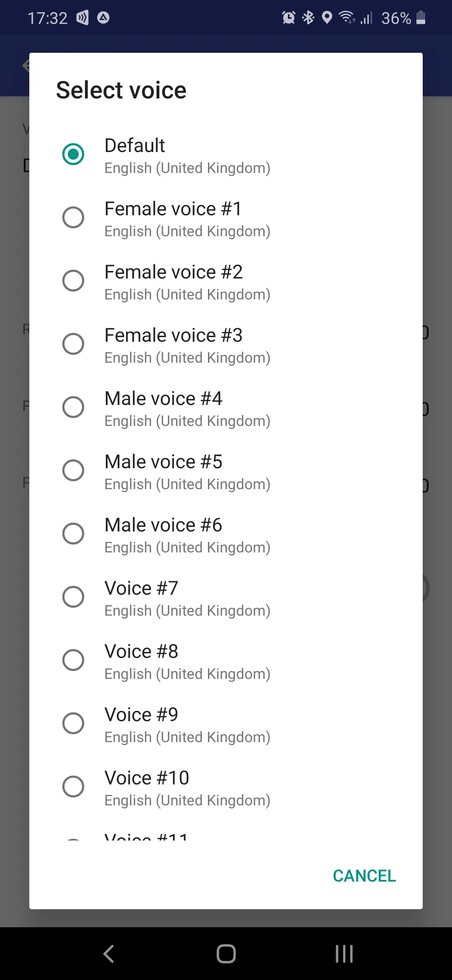The image size is (452, 980).
Task: Select Voice #7 radio button
Action: [73, 597]
